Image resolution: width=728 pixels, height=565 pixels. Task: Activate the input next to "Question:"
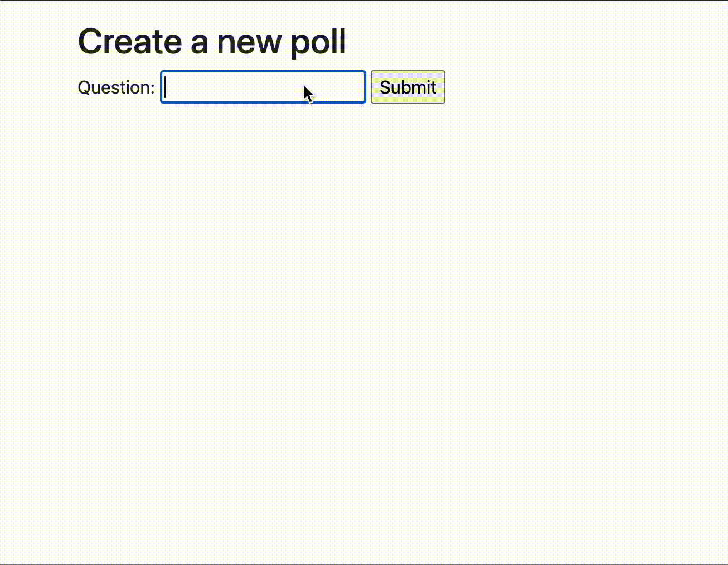(x=263, y=87)
